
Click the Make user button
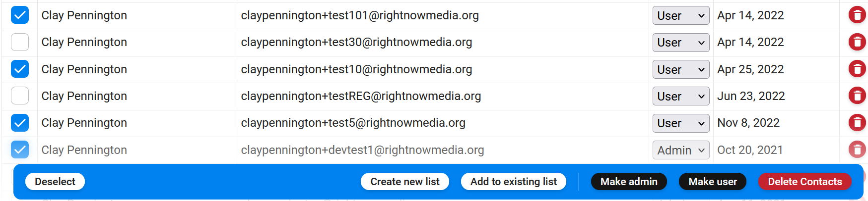pyautogui.click(x=713, y=182)
